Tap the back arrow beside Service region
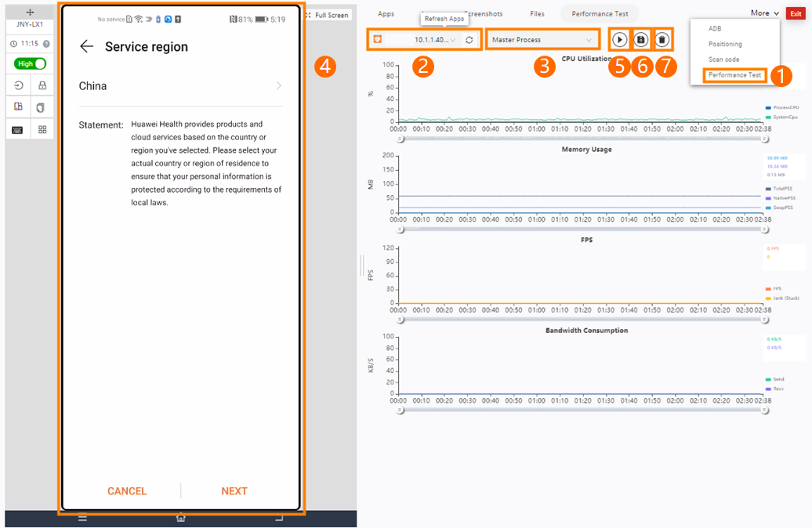This screenshot has height=528, width=812. click(86, 46)
